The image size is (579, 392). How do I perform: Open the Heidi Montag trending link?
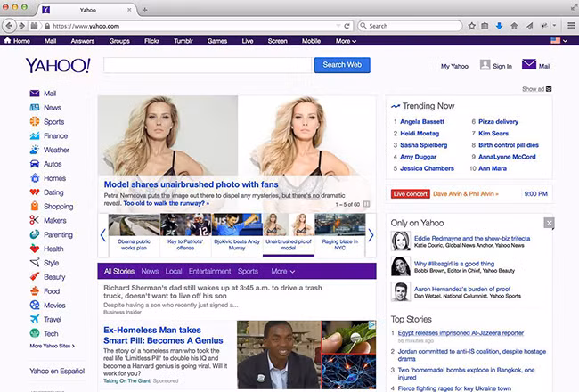coord(421,133)
